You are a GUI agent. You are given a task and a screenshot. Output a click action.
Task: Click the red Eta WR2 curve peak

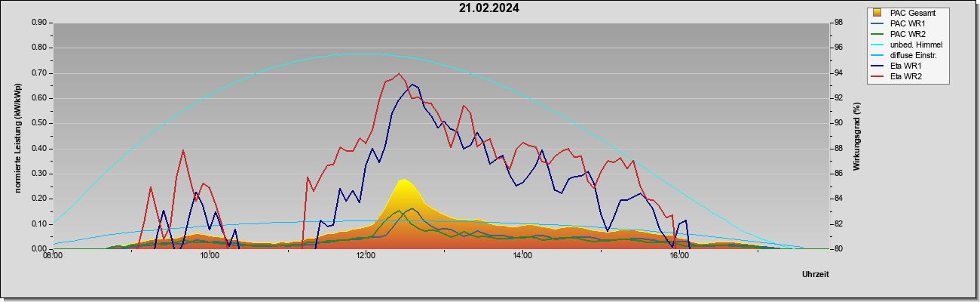(399, 74)
